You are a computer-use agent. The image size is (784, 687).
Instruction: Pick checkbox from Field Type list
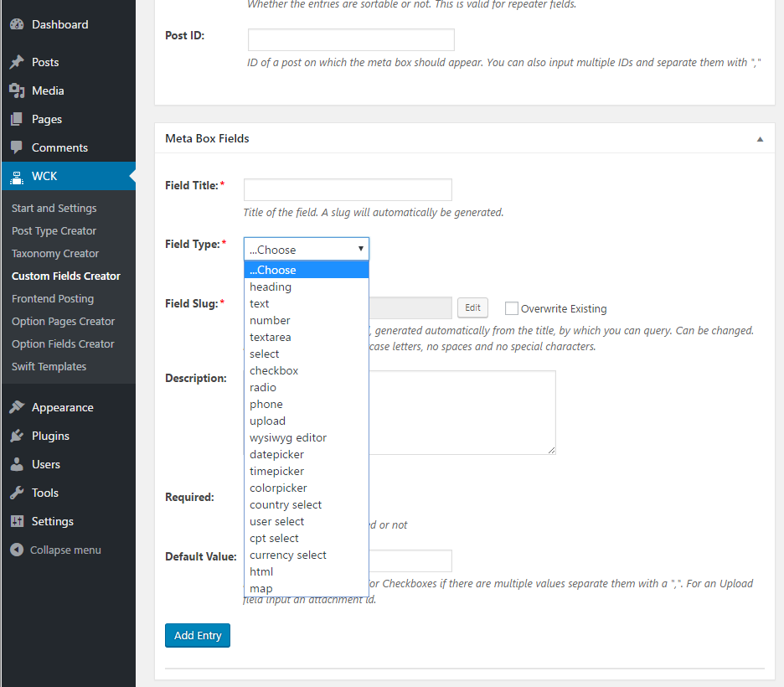pos(307,370)
